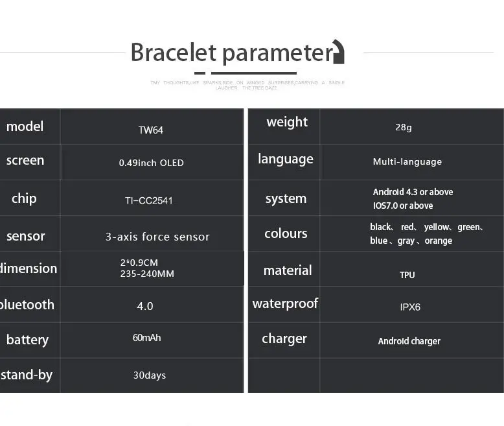Screen dimensions: 504x426
Task: Click the TI-CC2541 chip value
Action: [149, 201]
